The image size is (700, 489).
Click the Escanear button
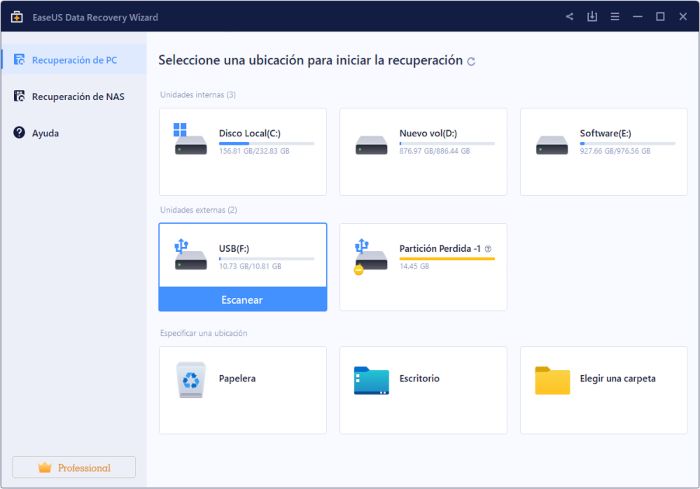(x=242, y=299)
